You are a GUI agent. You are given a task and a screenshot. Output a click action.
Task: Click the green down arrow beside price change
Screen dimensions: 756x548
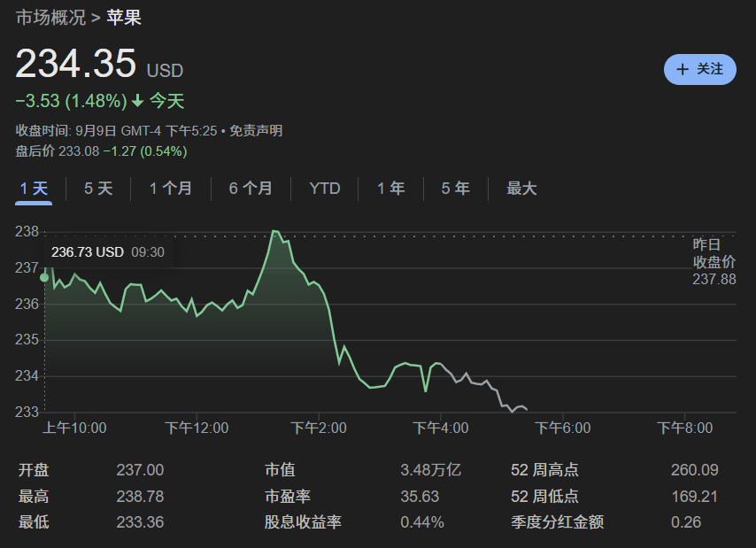point(137,101)
